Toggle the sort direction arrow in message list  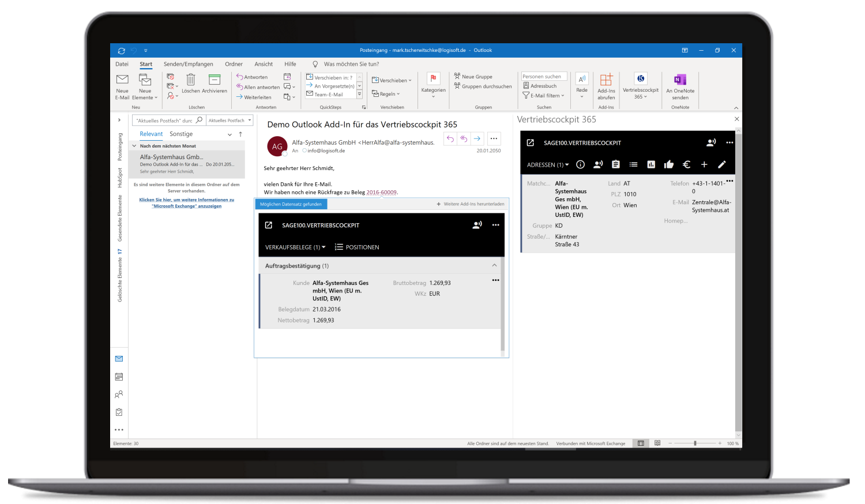240,134
